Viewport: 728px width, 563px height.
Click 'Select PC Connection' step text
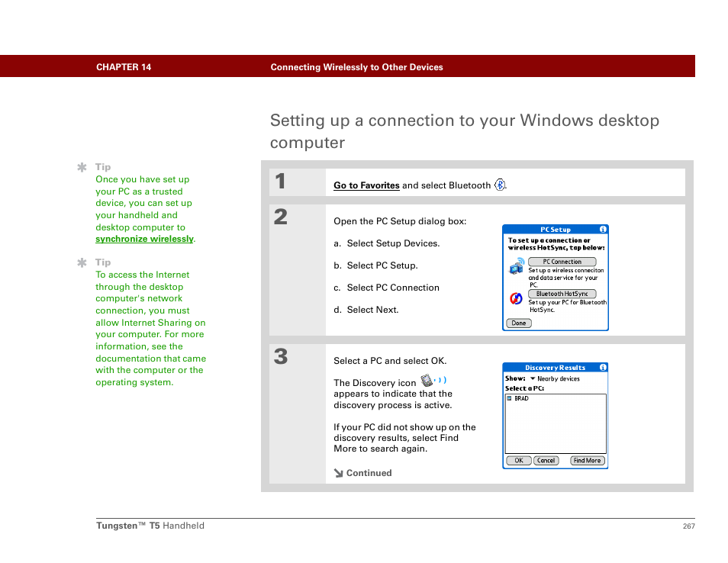pos(393,288)
